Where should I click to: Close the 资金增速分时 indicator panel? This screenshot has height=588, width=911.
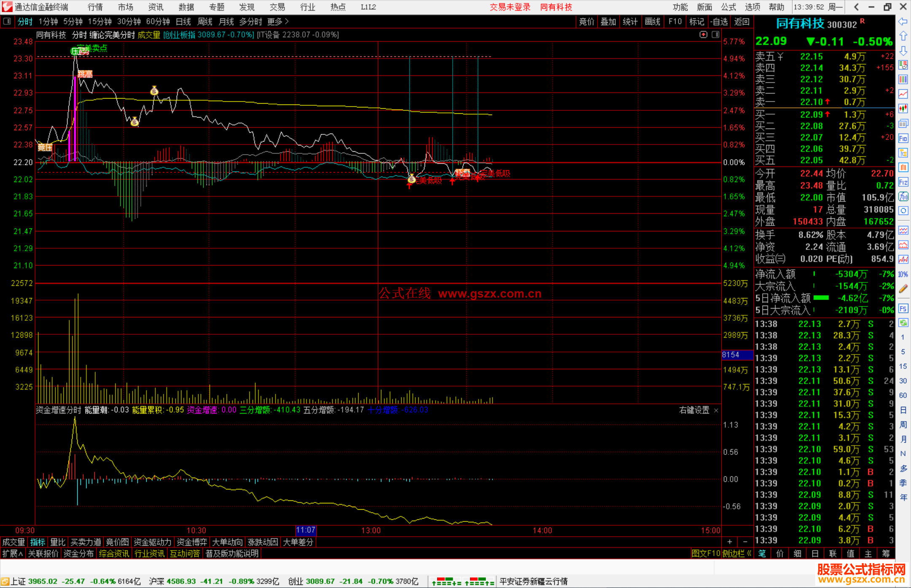[716, 410]
